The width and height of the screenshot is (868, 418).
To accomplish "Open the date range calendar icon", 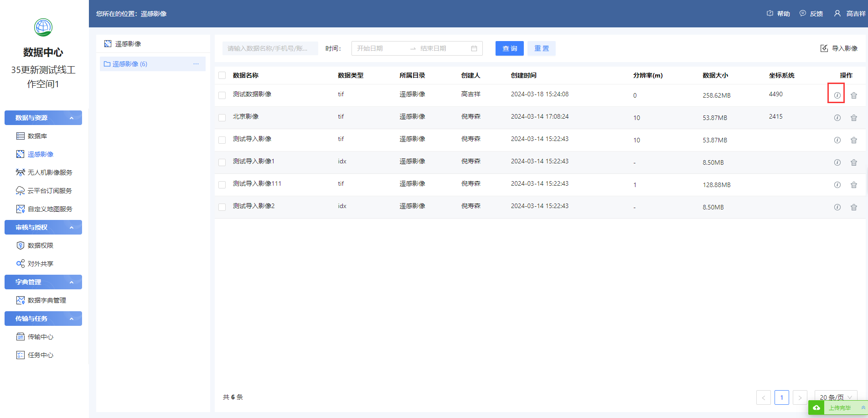I will coord(474,48).
